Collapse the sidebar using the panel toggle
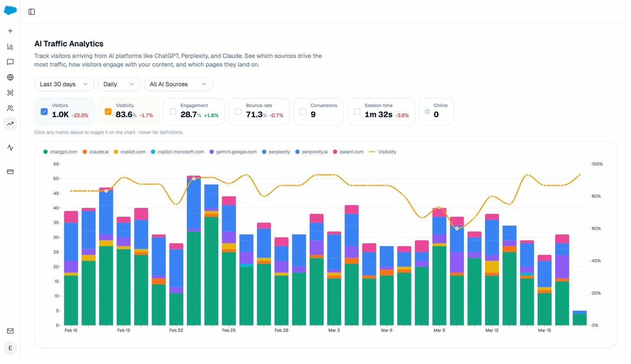 (x=31, y=12)
